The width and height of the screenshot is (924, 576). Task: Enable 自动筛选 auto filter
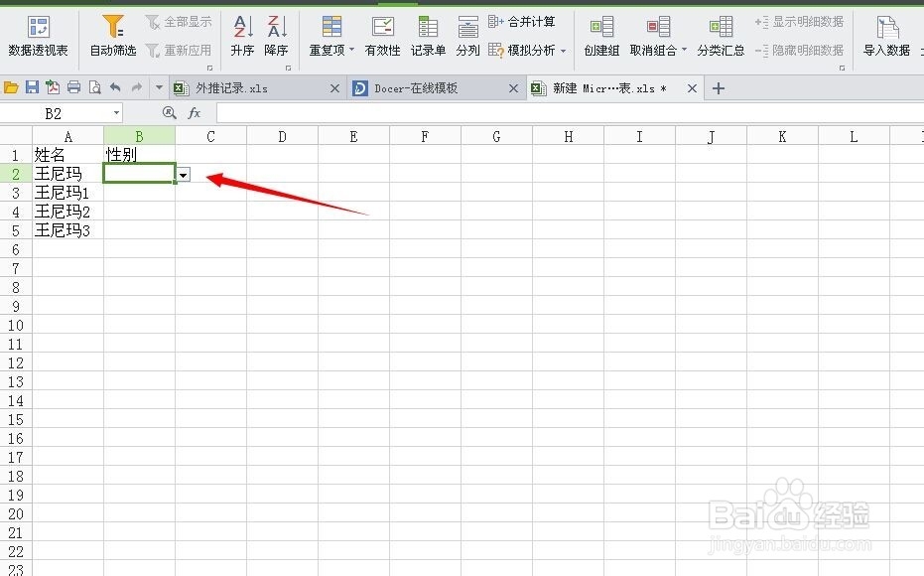point(113,37)
